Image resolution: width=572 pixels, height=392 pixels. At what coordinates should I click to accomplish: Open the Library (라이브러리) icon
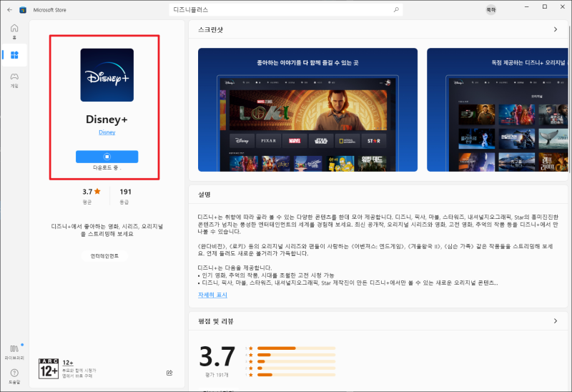coord(14,352)
